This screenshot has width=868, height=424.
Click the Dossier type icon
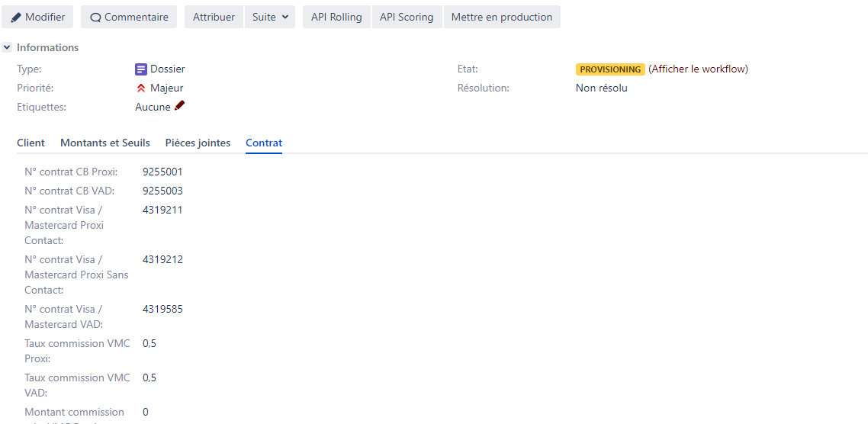[x=141, y=69]
